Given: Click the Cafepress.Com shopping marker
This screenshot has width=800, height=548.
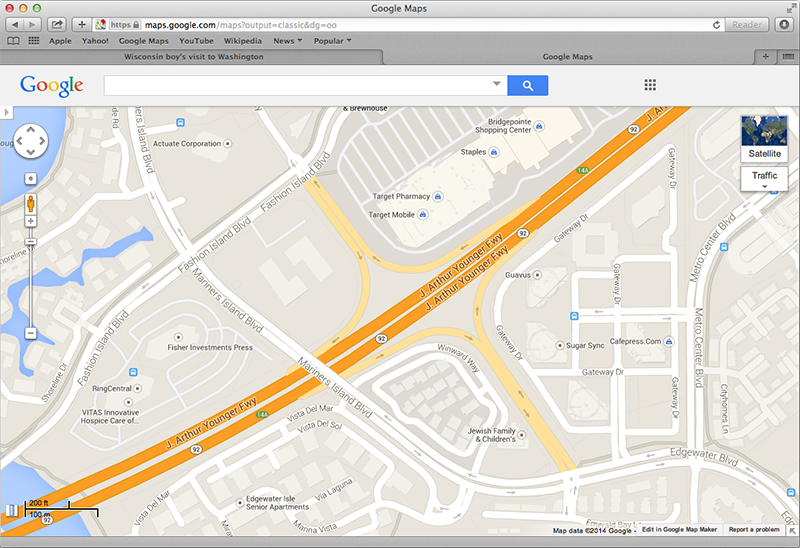Looking at the screenshot, I should pyautogui.click(x=669, y=341).
